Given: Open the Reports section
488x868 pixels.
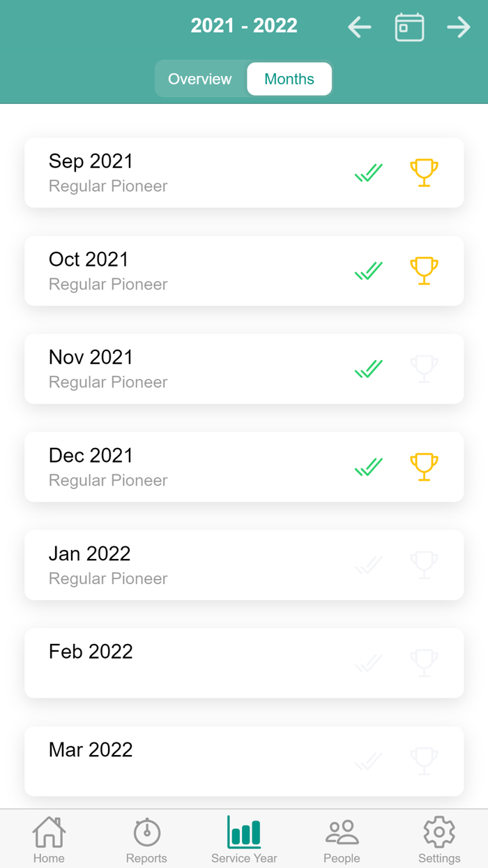Looking at the screenshot, I should [x=146, y=839].
